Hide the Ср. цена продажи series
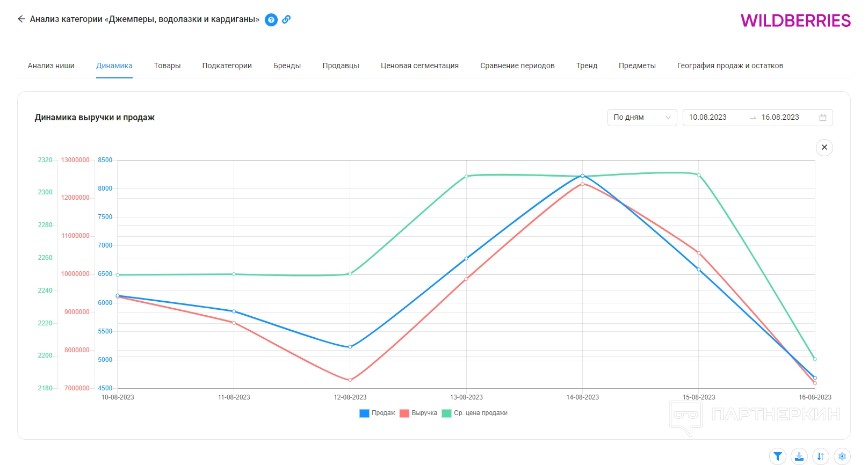This screenshot has height=465, width=868. tap(475, 413)
